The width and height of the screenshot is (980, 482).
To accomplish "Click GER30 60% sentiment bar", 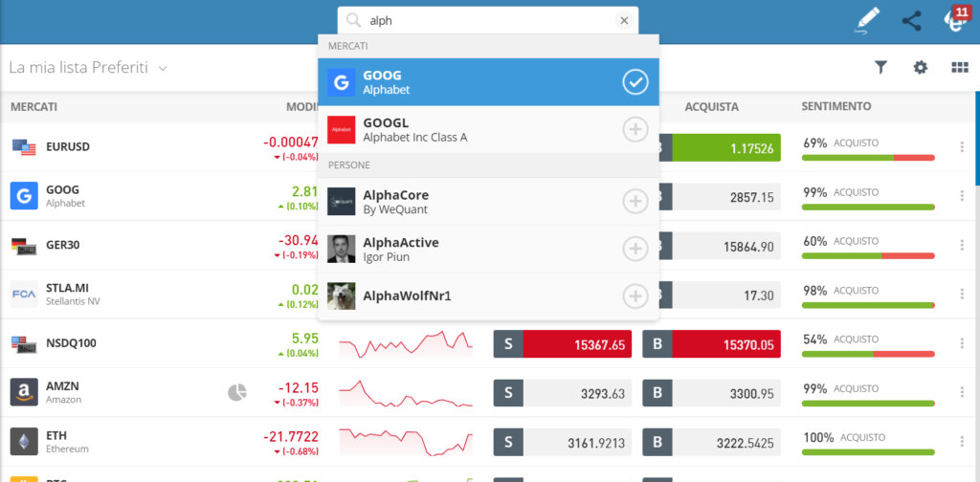I will click(868, 256).
